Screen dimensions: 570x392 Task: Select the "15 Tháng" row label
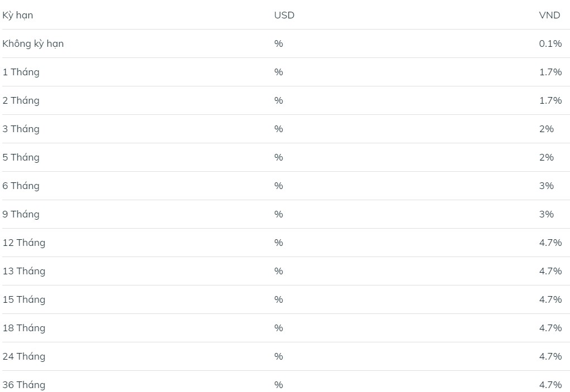[x=24, y=300]
